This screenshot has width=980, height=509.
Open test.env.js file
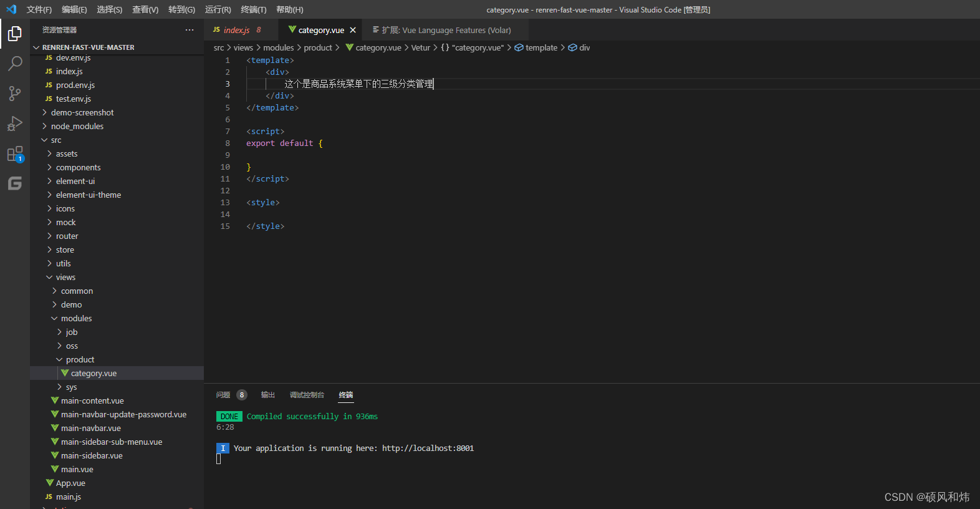coord(117,99)
